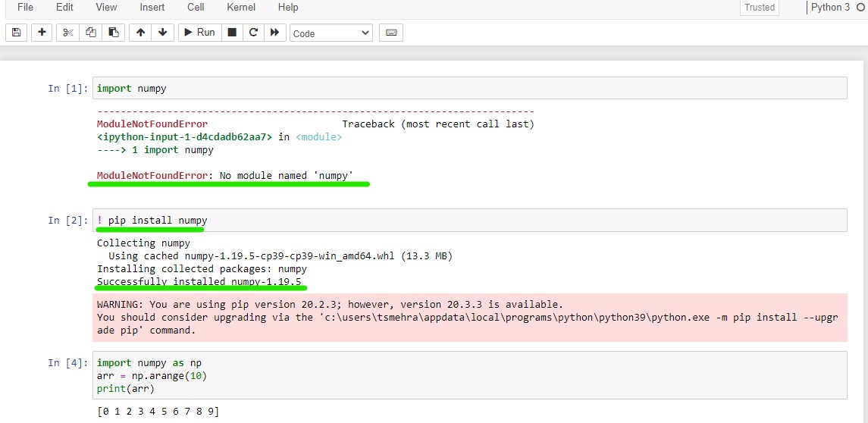
Task: Click into the 'import numpy' code cell
Action: [x=468, y=88]
